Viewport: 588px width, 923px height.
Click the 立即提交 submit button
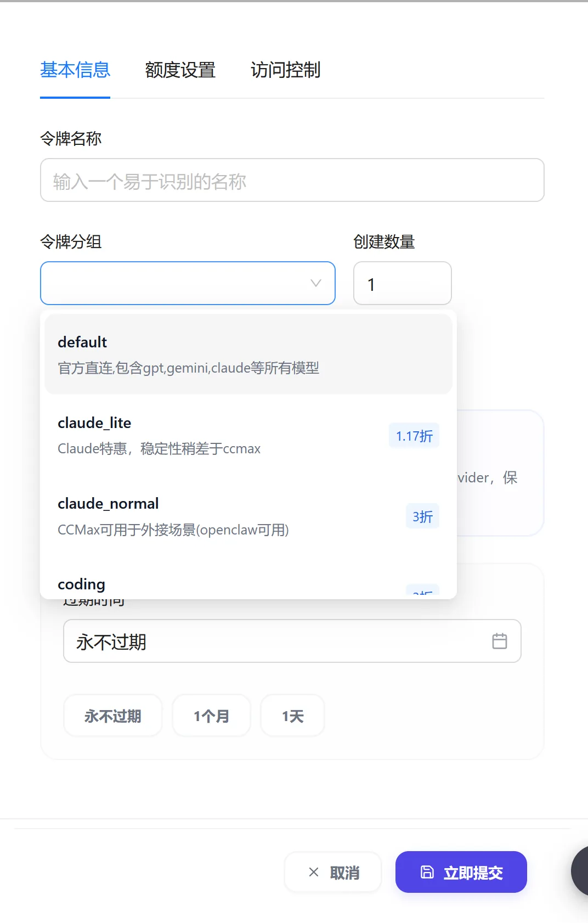coord(461,872)
